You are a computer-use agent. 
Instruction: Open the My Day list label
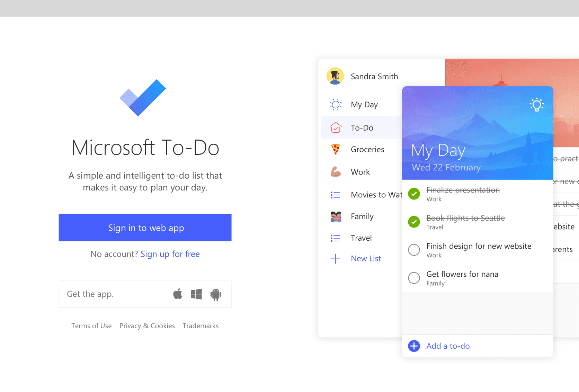tap(364, 105)
